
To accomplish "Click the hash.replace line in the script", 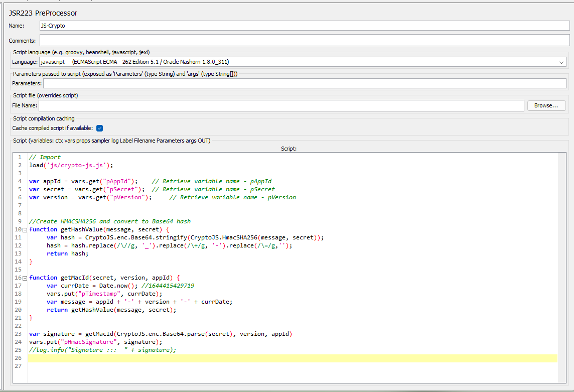I will click(170, 246).
